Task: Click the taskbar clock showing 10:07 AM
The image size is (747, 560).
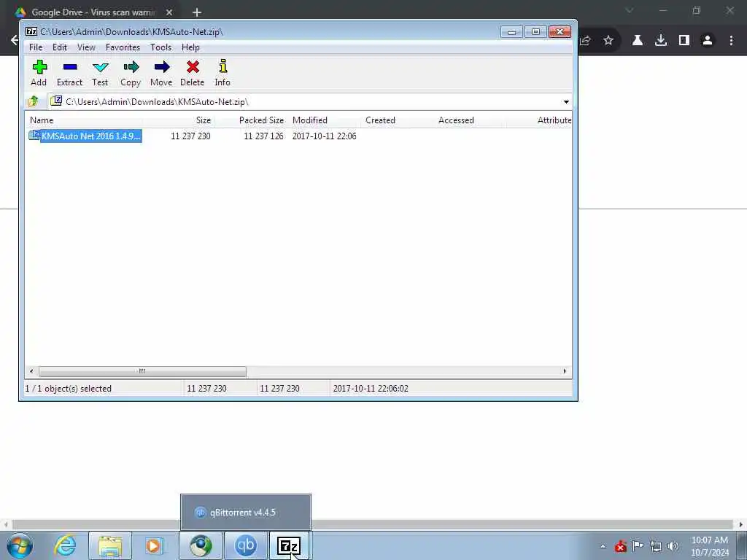Action: click(x=710, y=546)
